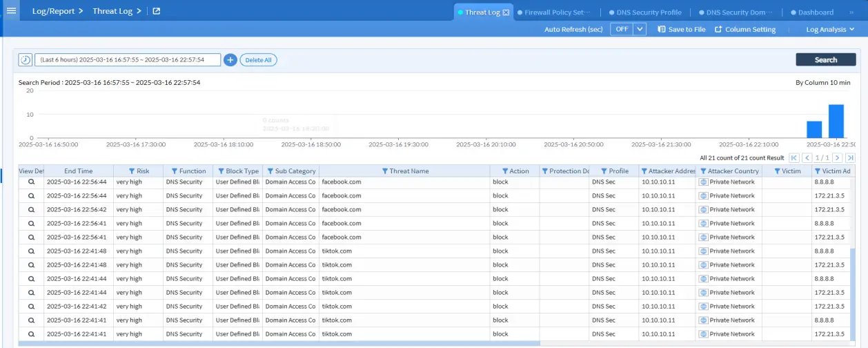Click DNS Security in the 22:56:42 row
Viewport: 868px width, 348px height.
(x=184, y=210)
